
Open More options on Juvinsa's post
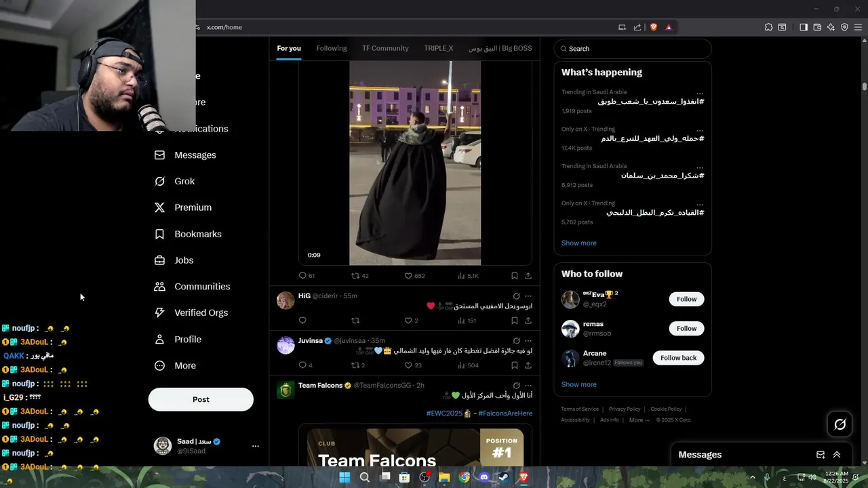(528, 341)
